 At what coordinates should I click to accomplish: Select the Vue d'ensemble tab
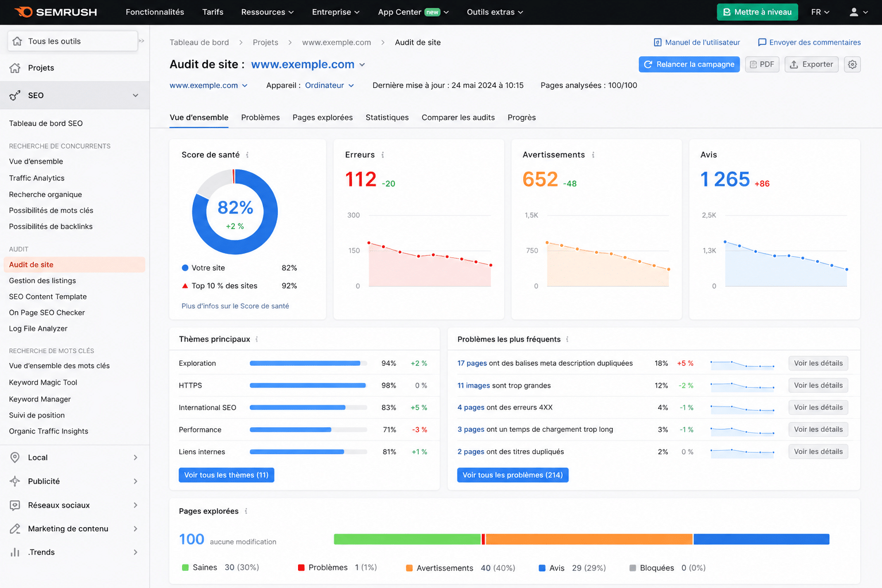click(199, 117)
